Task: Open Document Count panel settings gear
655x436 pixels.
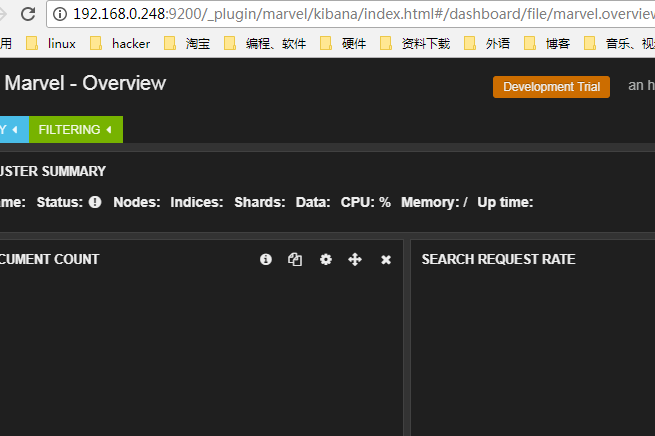Action: click(326, 259)
